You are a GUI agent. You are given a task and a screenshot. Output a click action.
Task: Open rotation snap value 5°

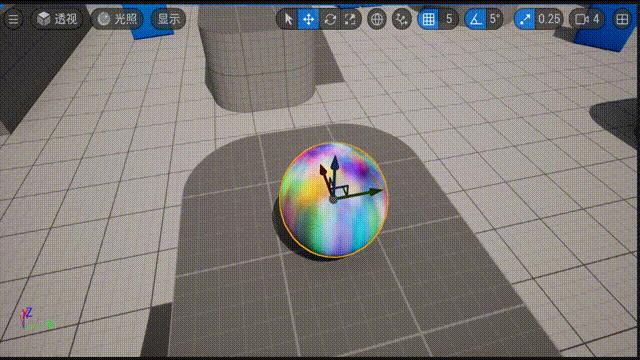coord(495,19)
